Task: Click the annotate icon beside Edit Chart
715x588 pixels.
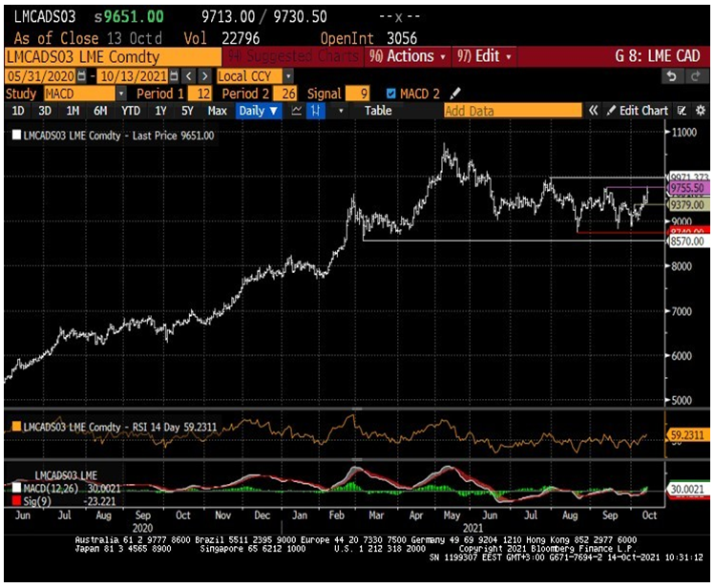Action: 683,111
